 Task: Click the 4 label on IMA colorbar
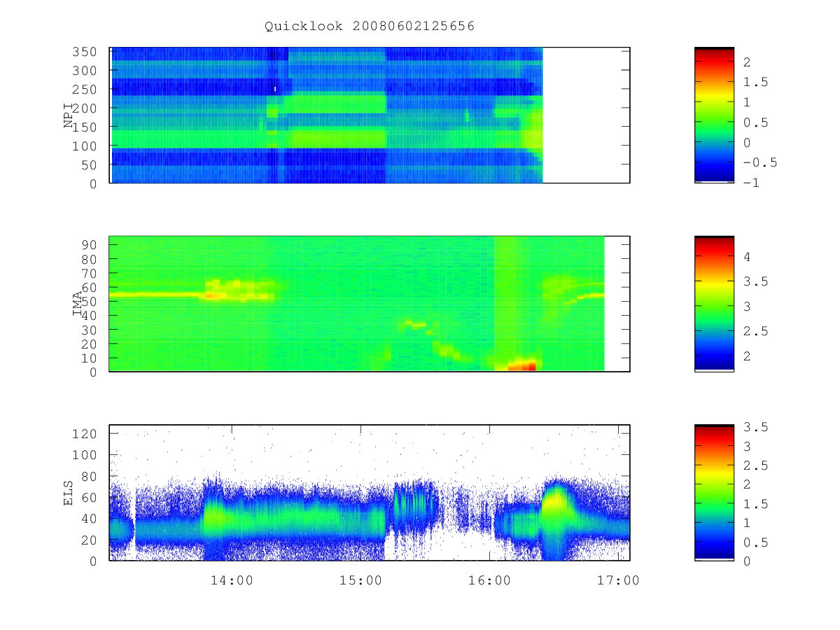pos(747,257)
